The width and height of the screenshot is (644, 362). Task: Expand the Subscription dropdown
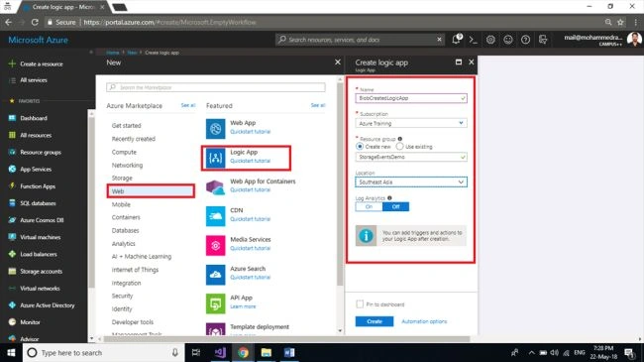[x=411, y=123]
